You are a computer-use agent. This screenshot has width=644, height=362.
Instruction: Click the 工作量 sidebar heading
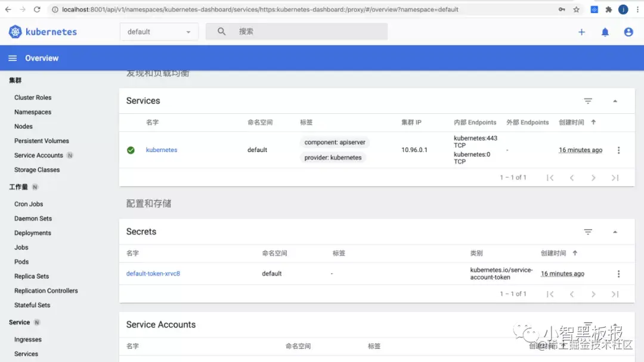coord(18,187)
